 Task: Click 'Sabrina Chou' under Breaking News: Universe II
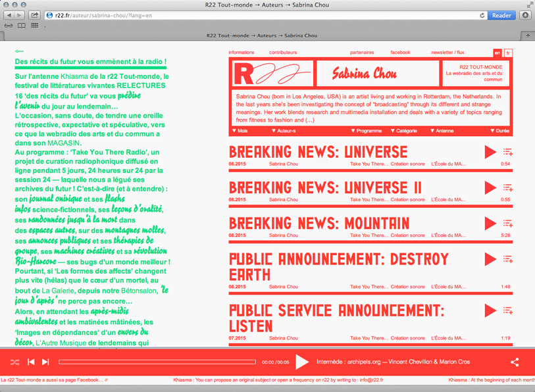click(283, 199)
